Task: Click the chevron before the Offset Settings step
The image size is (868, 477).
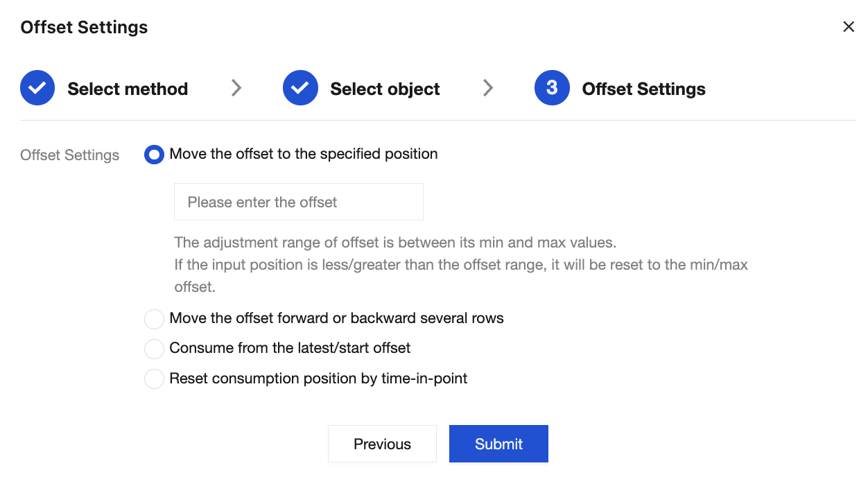Action: point(488,87)
